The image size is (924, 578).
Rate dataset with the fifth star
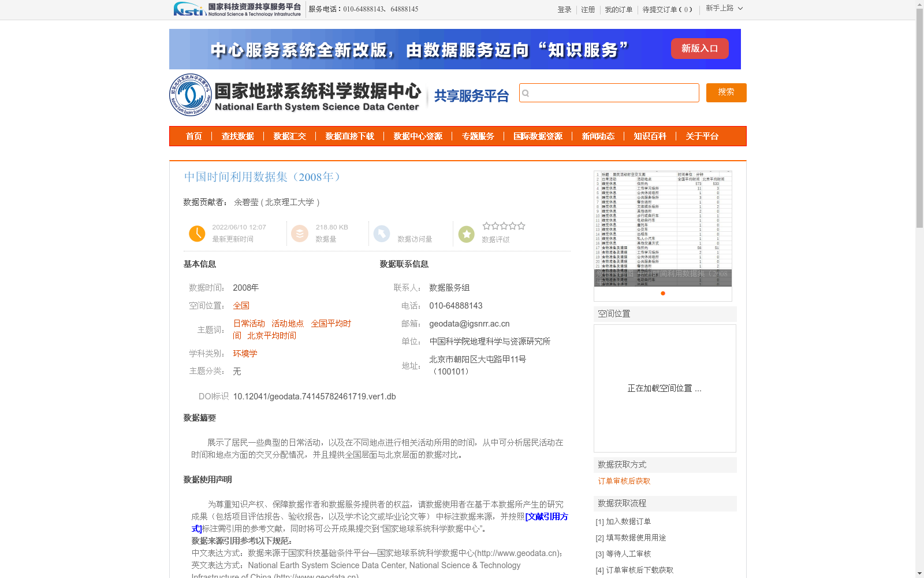(x=521, y=226)
